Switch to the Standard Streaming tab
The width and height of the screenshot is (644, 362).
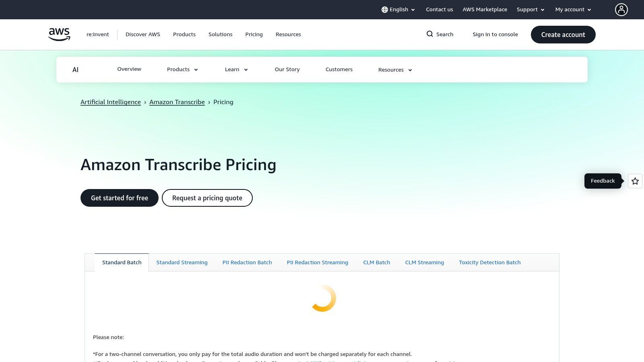pos(182,262)
